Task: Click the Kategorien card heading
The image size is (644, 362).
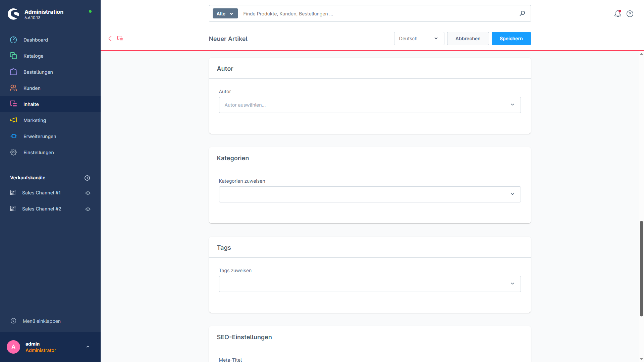Action: pos(233,158)
